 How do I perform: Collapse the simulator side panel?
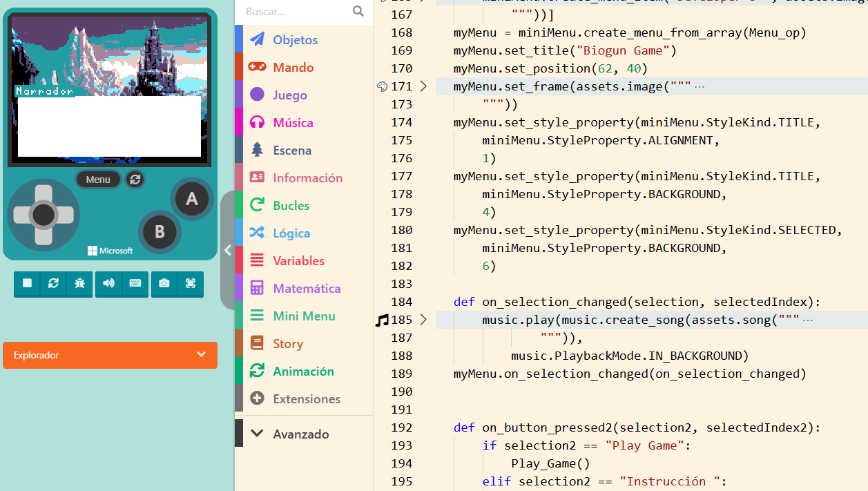point(227,251)
